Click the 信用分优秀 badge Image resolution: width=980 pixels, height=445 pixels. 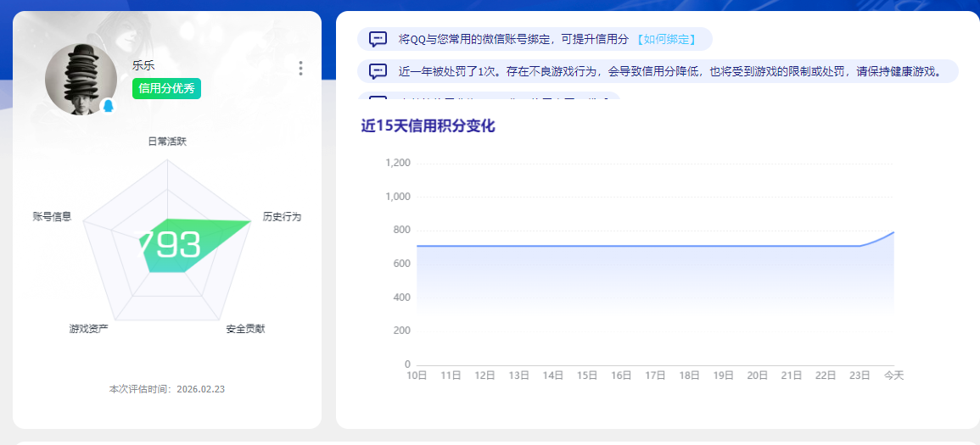(166, 89)
